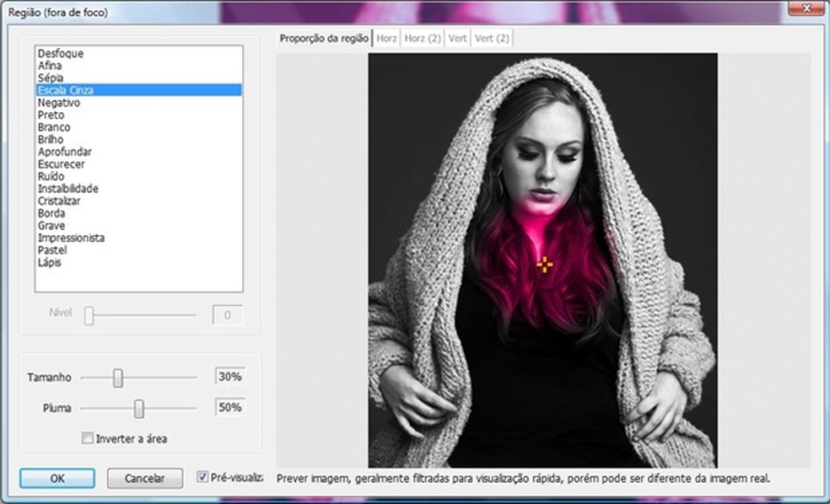Click the orange crosshair marker on preview
This screenshot has height=504, width=830.
point(544,265)
